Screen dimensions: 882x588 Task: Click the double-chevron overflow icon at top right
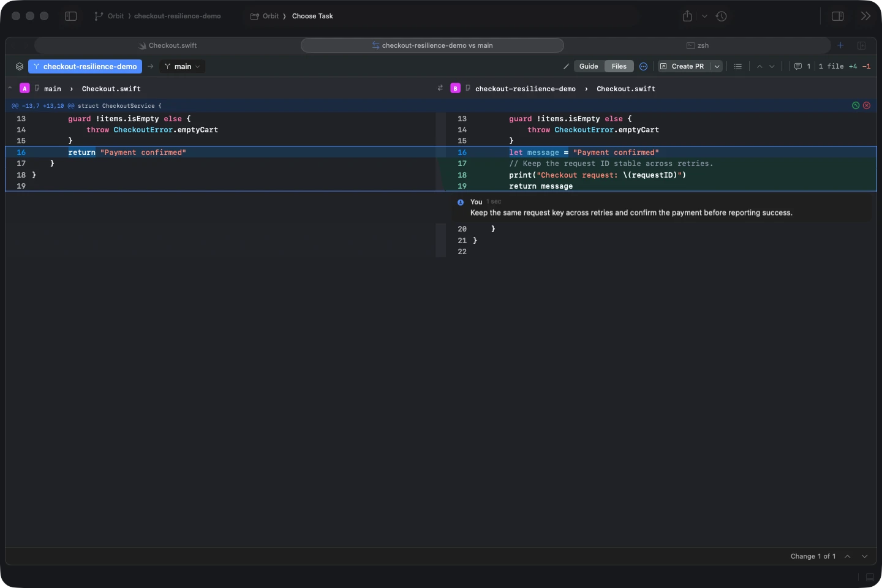click(865, 16)
